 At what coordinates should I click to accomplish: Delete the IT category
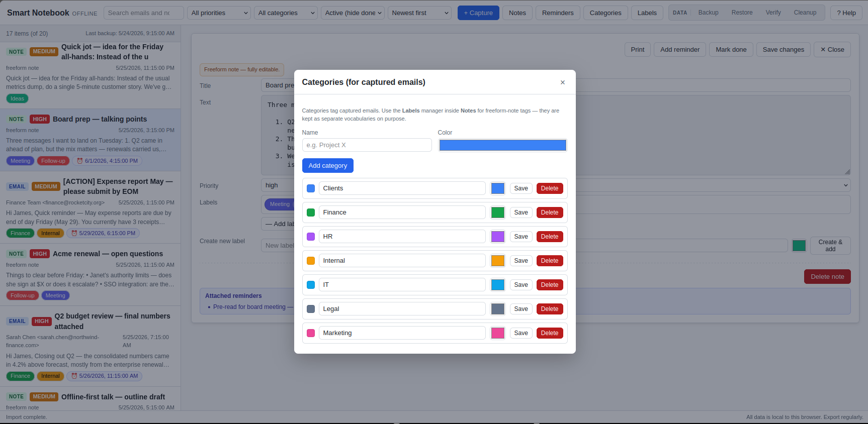coord(550,285)
